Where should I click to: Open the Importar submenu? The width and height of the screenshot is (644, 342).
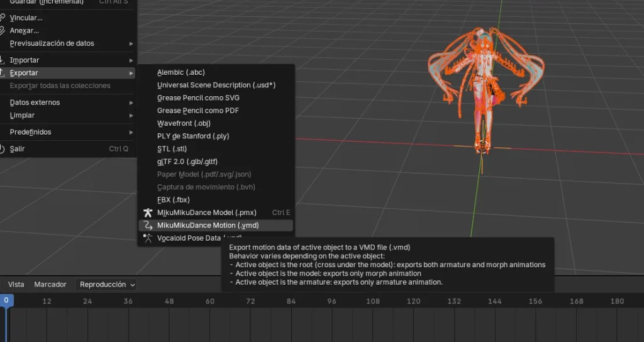coord(68,60)
